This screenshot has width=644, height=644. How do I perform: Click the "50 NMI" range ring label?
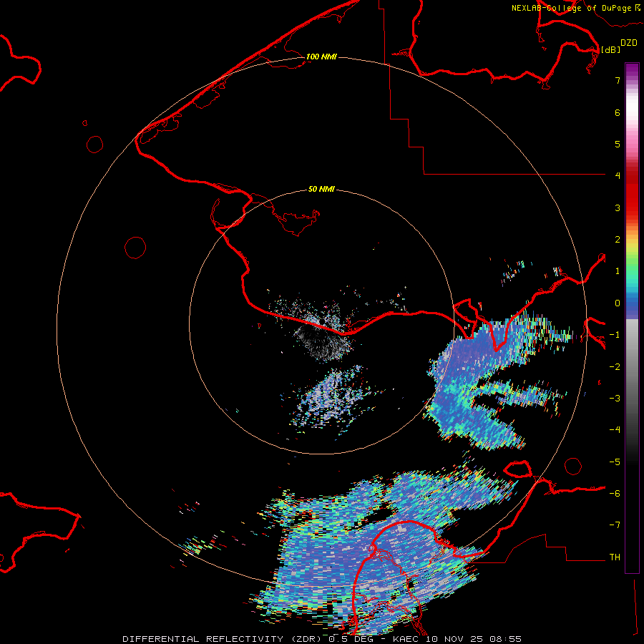click(321, 189)
